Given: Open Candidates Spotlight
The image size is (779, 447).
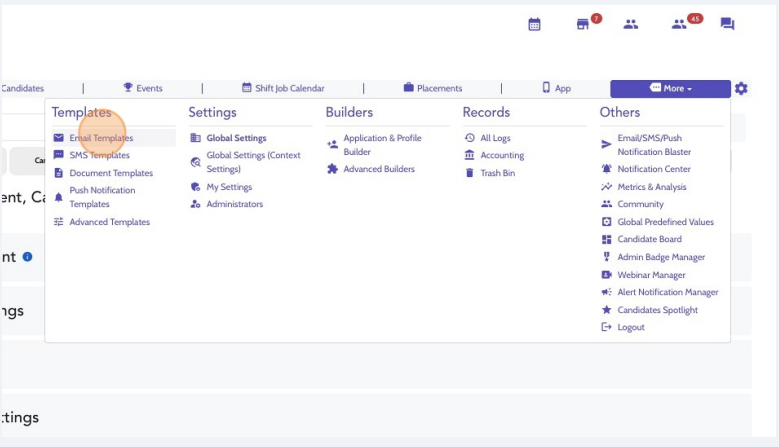Looking at the screenshot, I should pyautogui.click(x=658, y=310).
